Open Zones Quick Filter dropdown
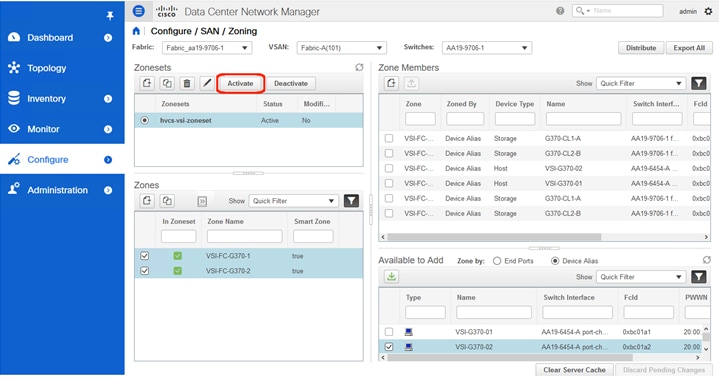 coord(293,201)
